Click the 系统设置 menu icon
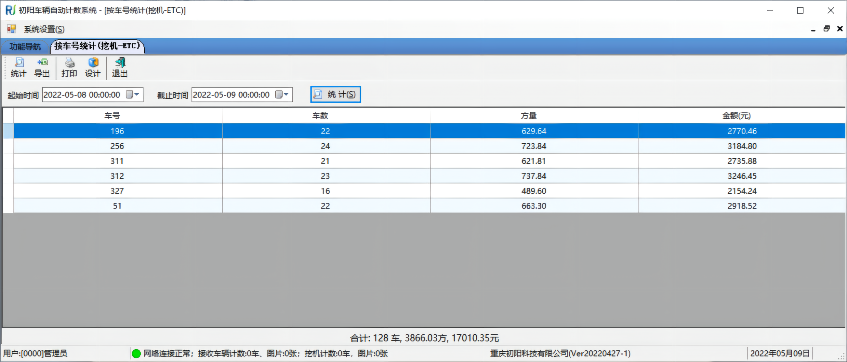This screenshot has width=847, height=362. (x=11, y=29)
